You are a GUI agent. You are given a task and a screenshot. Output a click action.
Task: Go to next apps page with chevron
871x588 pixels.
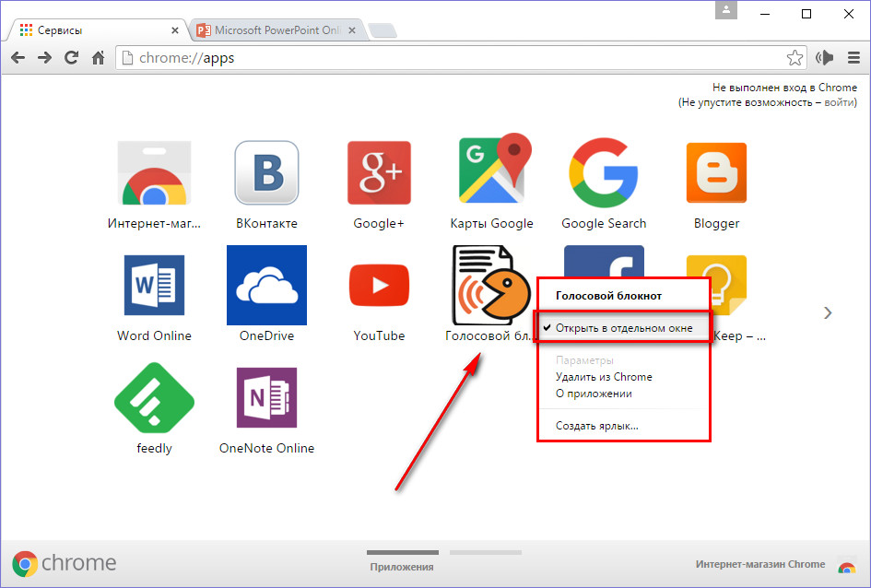pos(828,313)
